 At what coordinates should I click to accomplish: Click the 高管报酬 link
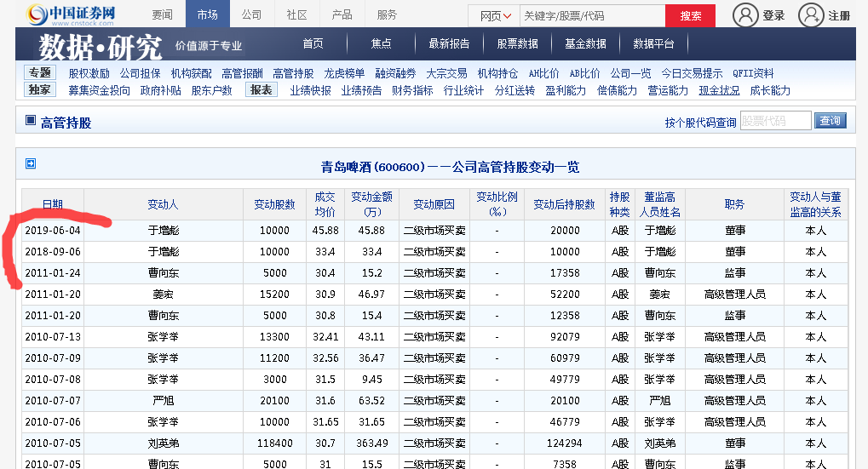[x=242, y=73]
